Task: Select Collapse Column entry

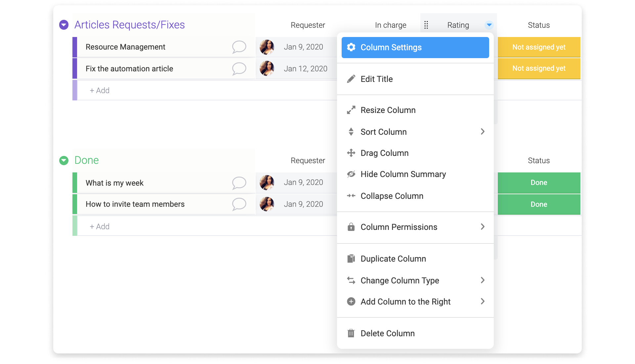Action: 415,196
